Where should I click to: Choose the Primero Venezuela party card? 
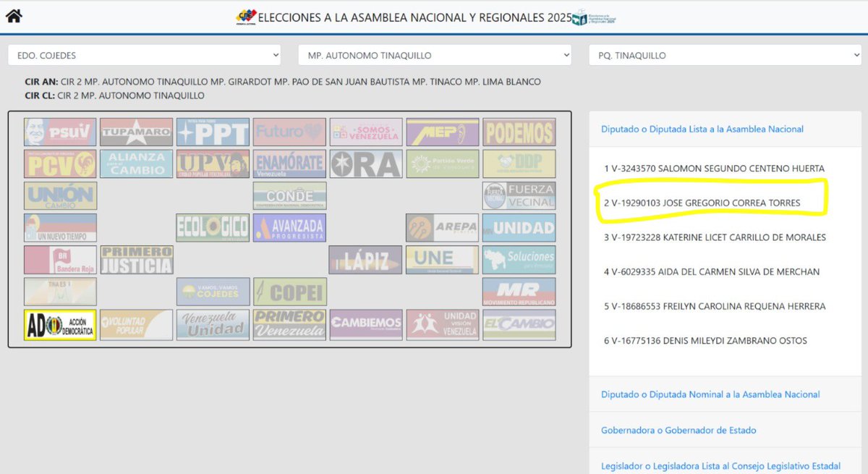tap(289, 324)
